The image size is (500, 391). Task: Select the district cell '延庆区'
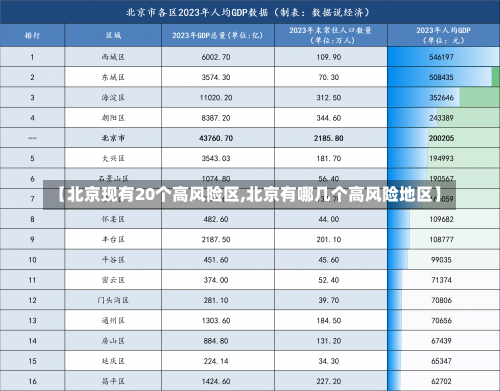point(113,361)
